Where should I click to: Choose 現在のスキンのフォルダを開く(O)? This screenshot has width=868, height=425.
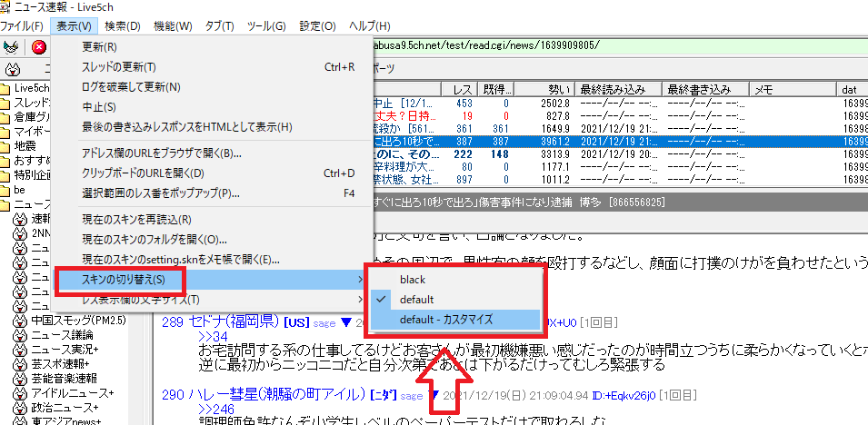pos(212,240)
